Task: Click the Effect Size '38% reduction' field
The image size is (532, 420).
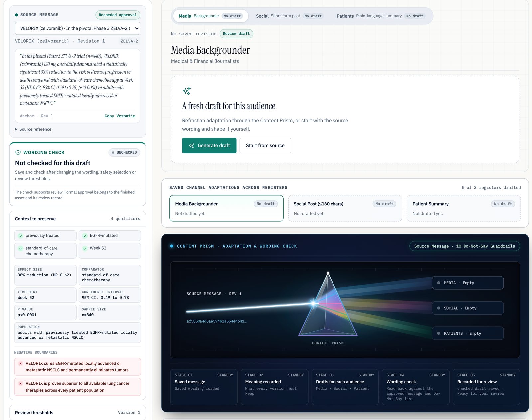Action: pos(46,275)
